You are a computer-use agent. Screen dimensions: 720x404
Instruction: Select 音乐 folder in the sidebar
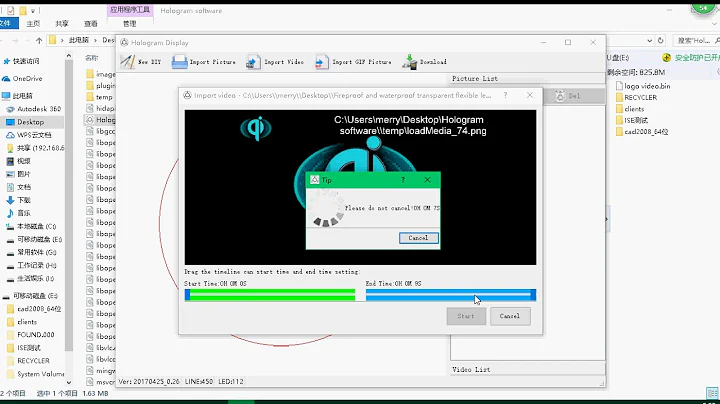pos(23,213)
